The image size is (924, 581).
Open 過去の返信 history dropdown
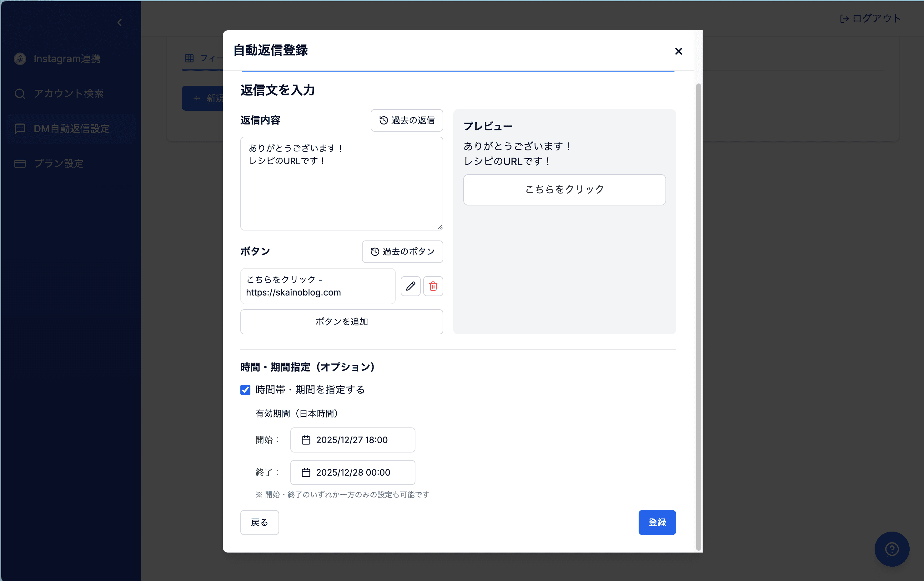coord(406,120)
